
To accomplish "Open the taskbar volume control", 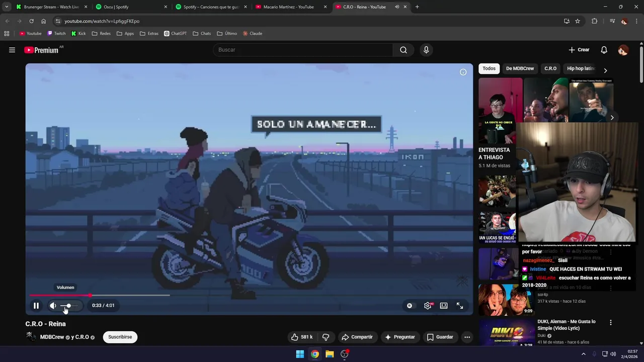I will pos(613,354).
